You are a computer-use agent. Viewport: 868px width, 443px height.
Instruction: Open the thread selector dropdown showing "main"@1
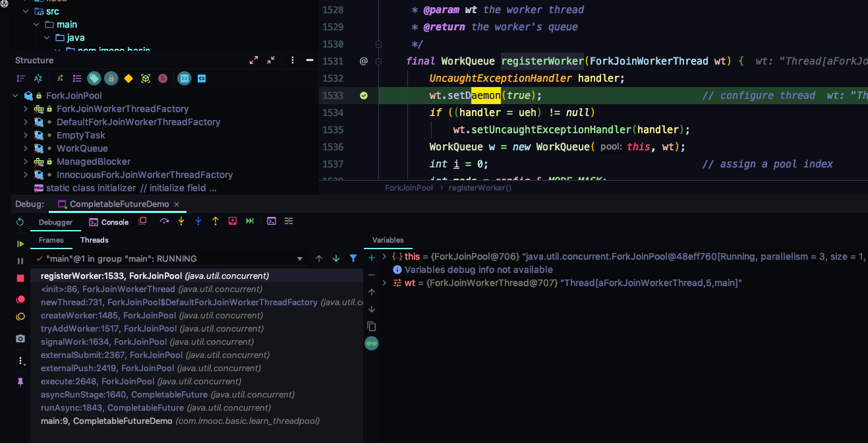click(300, 259)
